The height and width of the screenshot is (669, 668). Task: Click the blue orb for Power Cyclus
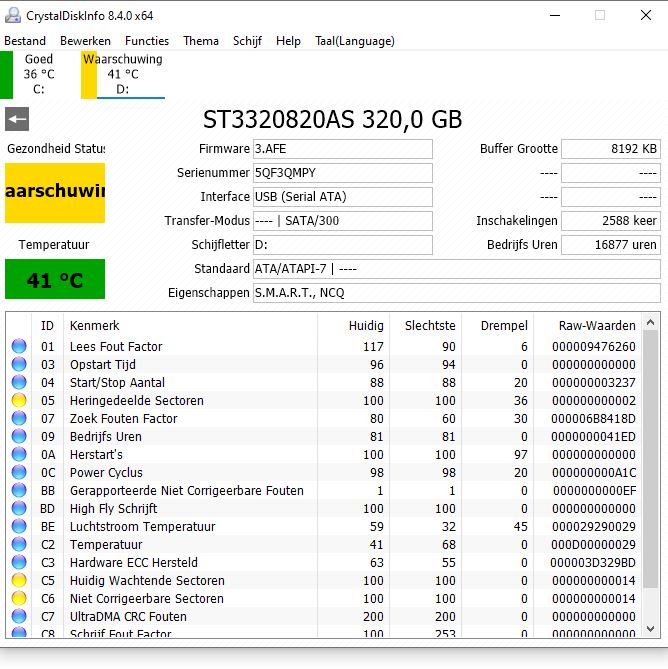pyautogui.click(x=19, y=472)
